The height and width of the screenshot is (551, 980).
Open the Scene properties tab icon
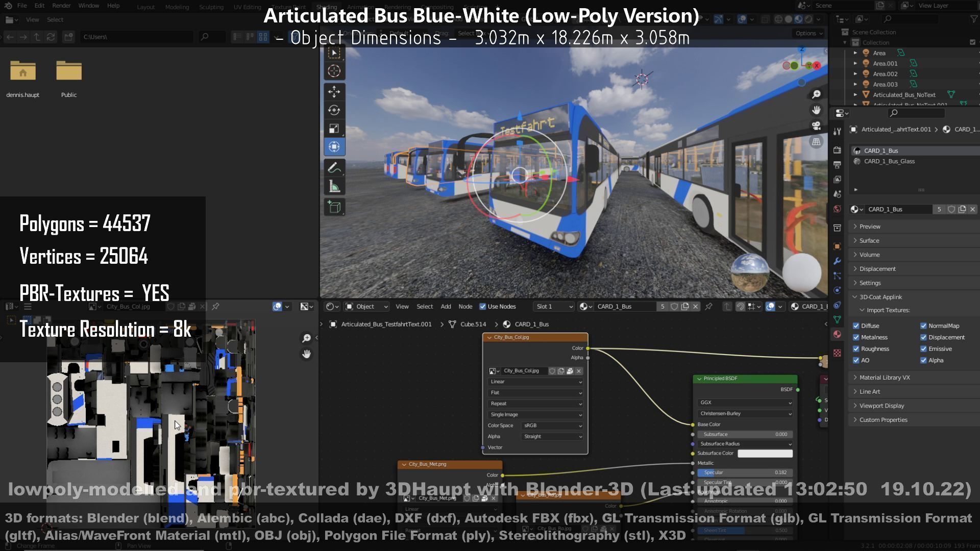[x=837, y=194]
